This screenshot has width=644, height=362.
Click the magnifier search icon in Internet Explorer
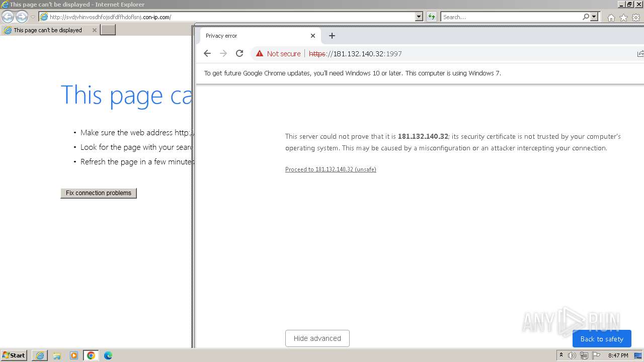click(586, 17)
